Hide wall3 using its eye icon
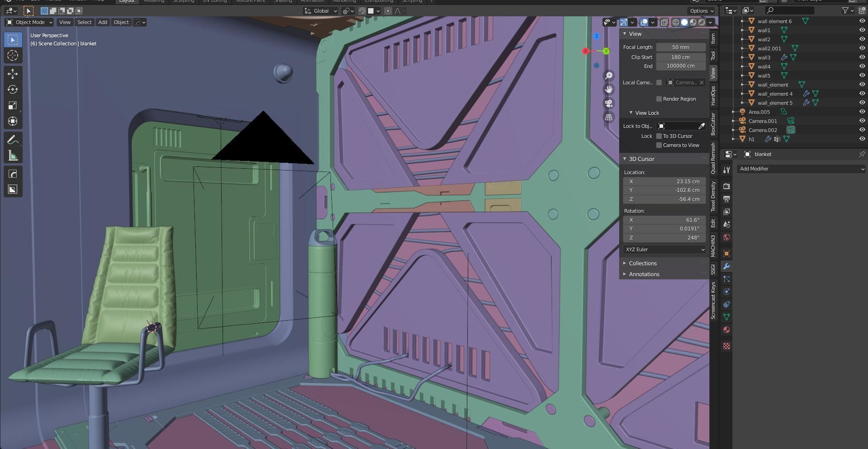 [x=862, y=58]
